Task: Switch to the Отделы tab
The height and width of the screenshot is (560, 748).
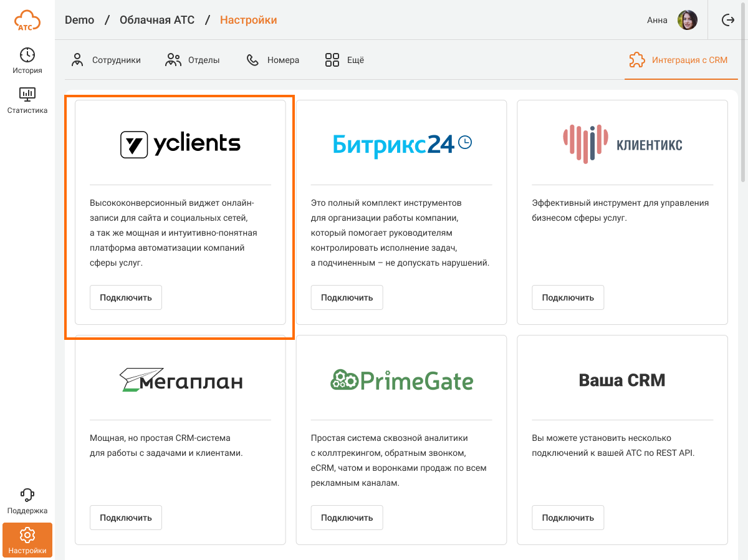Action: click(x=193, y=60)
